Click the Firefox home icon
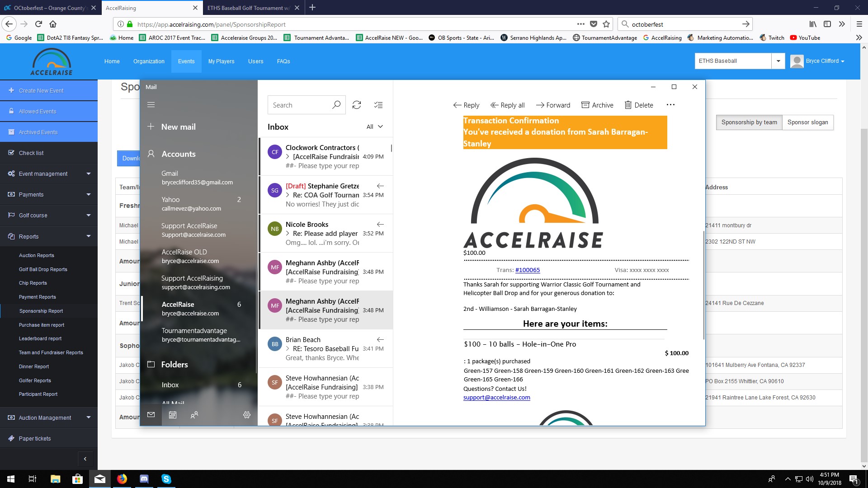 pyautogui.click(x=53, y=24)
